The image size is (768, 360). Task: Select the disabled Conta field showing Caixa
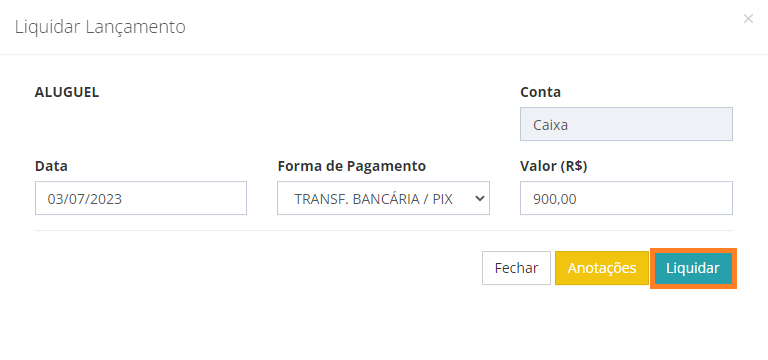(x=626, y=124)
